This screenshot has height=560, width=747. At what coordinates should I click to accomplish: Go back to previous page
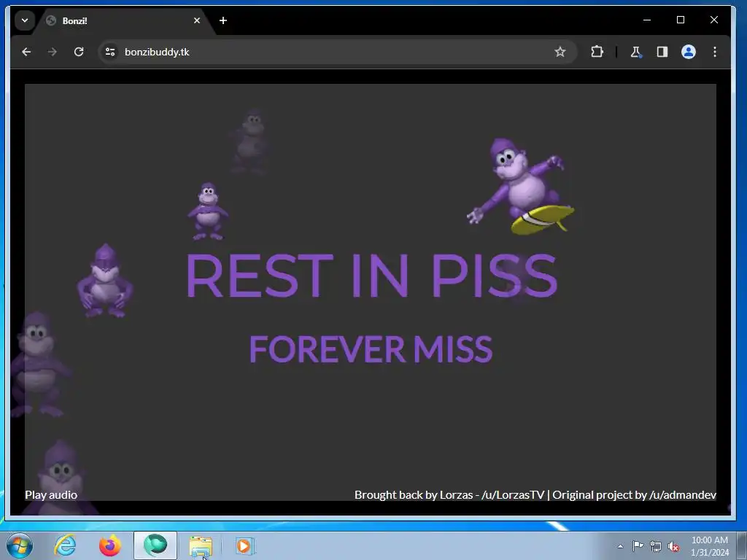pyautogui.click(x=26, y=52)
